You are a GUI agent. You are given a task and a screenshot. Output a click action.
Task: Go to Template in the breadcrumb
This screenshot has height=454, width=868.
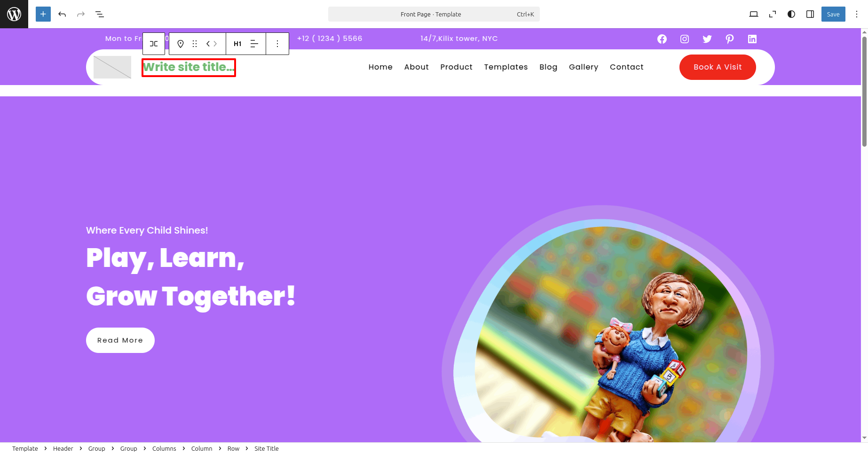(25, 448)
